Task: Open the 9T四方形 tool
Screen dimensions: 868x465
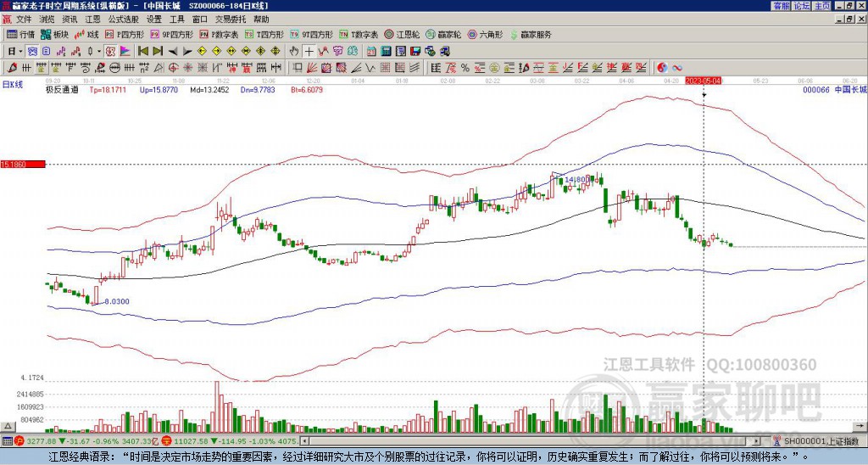Action: tap(312, 34)
